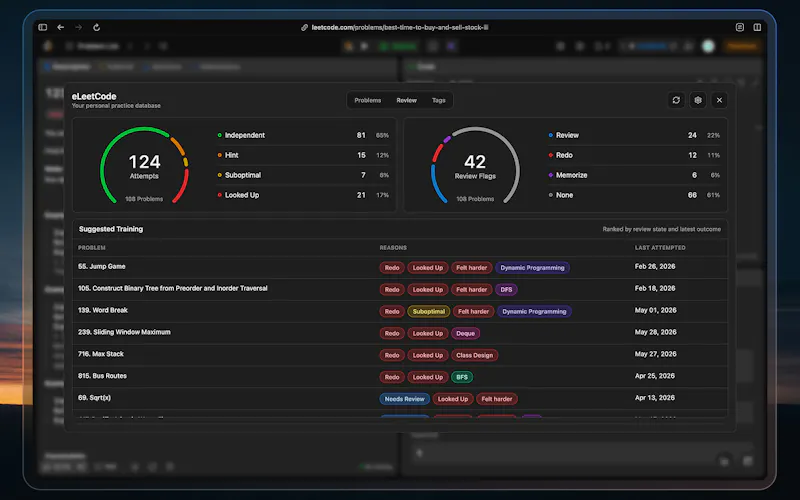This screenshot has height=500, width=800.
Task: Click the Feb 26, 2026 date cell
Action: pyautogui.click(x=655, y=266)
